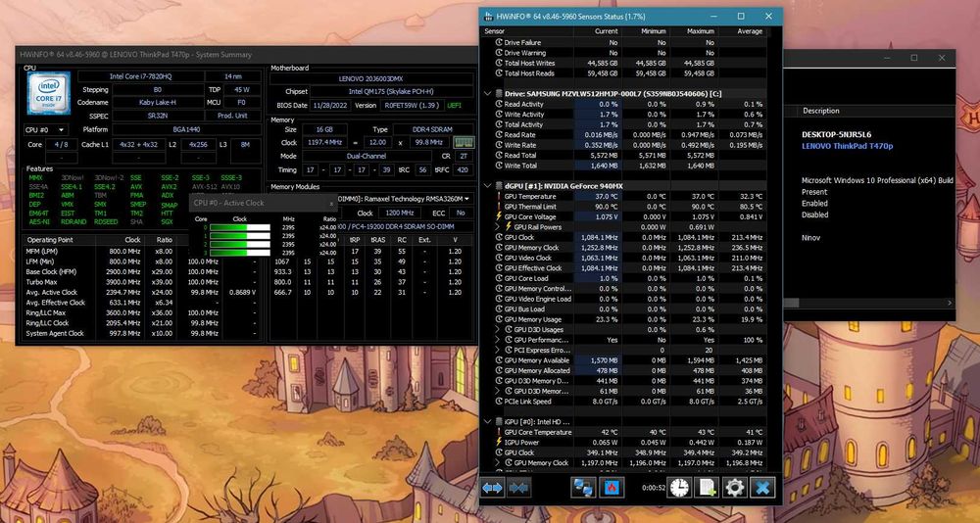980x523 pixels.
Task: Click the Minimum column header
Action: 646,31
